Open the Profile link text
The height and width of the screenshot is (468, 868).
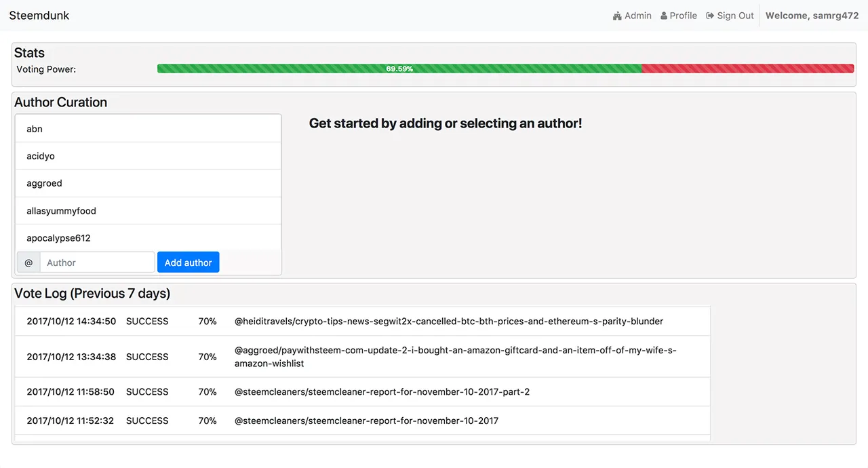[x=684, y=16]
